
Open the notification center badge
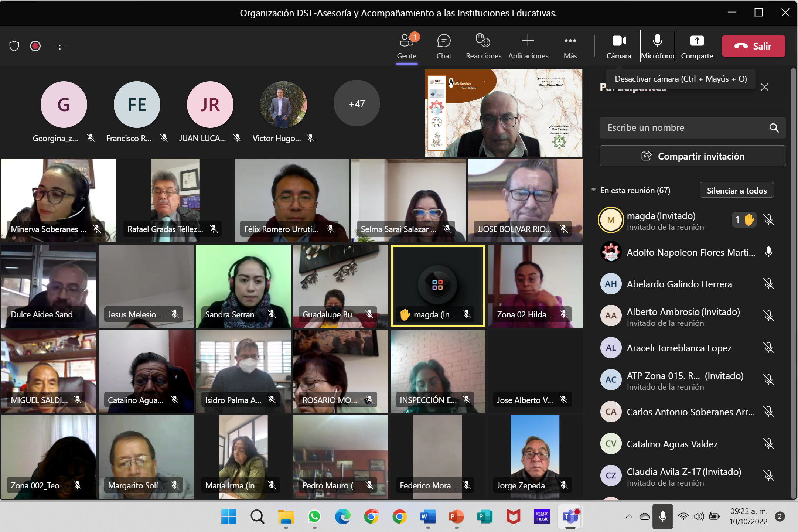(x=780, y=517)
